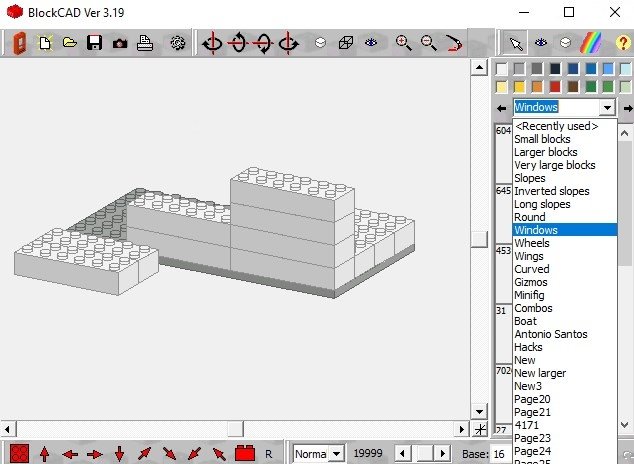Click the third red rotate view icon

(x=263, y=43)
